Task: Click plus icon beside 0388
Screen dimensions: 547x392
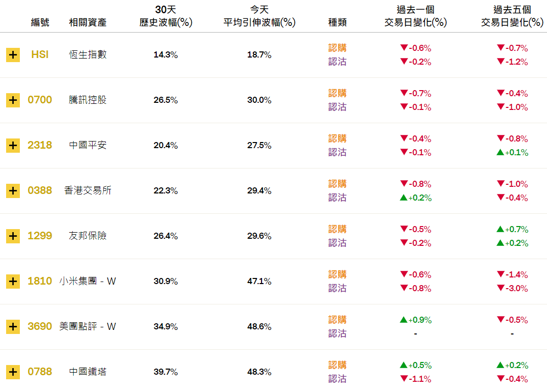Action: pos(13,190)
